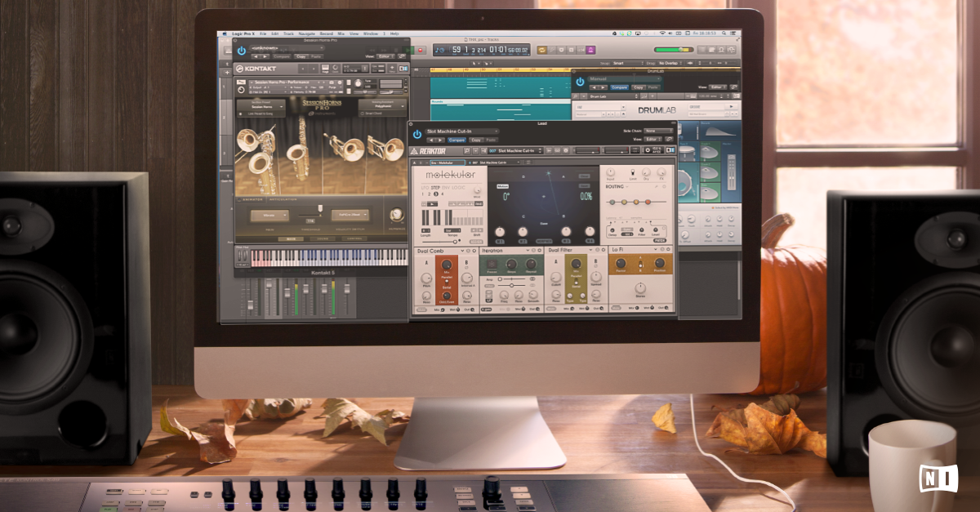Click Compare in the Lead window
This screenshot has width=980, height=512.
[x=457, y=140]
